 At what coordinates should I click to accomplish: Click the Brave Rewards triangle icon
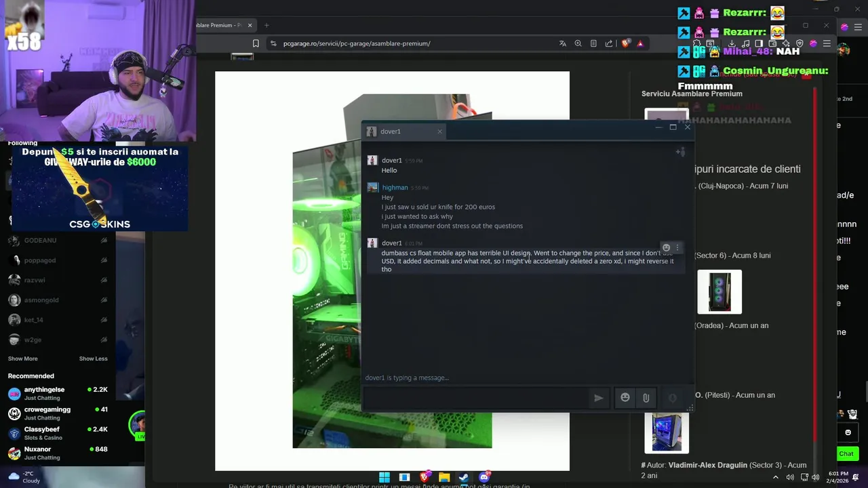coord(640,43)
